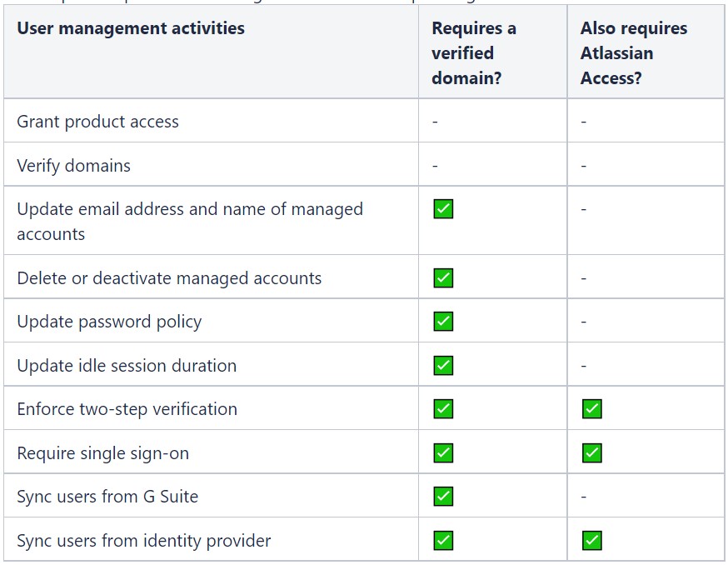Image resolution: width=728 pixels, height=565 pixels.
Task: Click the Atlassian Access checkmark for identity provider sync
Action: coord(591,540)
